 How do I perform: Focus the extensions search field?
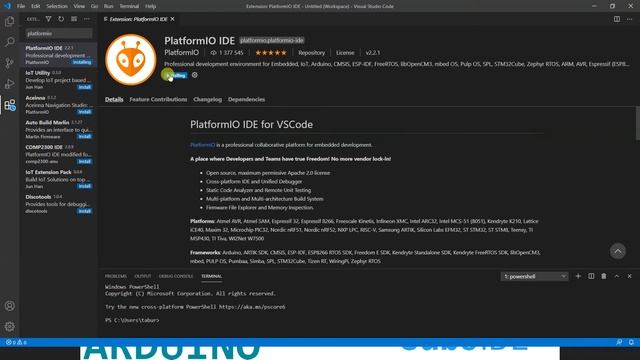tap(59, 33)
